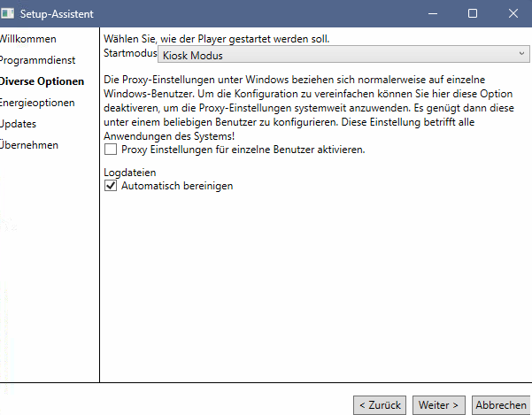Click the Weiter button

tap(439, 405)
